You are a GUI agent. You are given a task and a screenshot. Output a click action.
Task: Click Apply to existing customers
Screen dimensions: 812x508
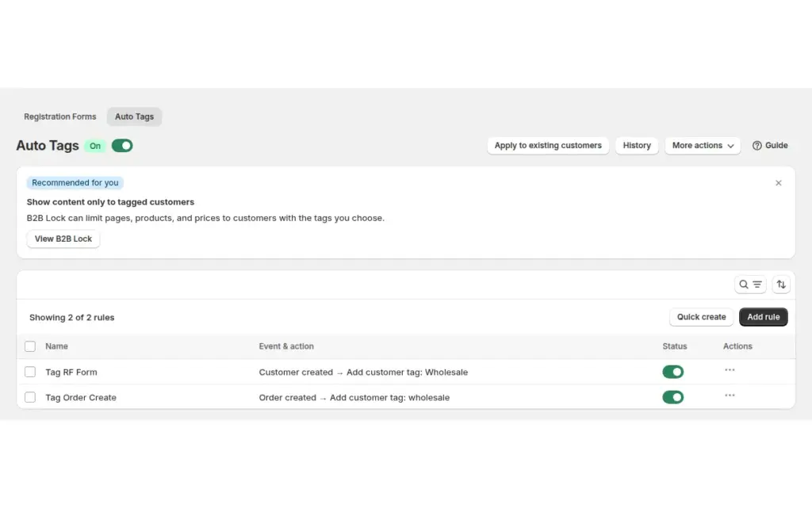click(x=548, y=145)
